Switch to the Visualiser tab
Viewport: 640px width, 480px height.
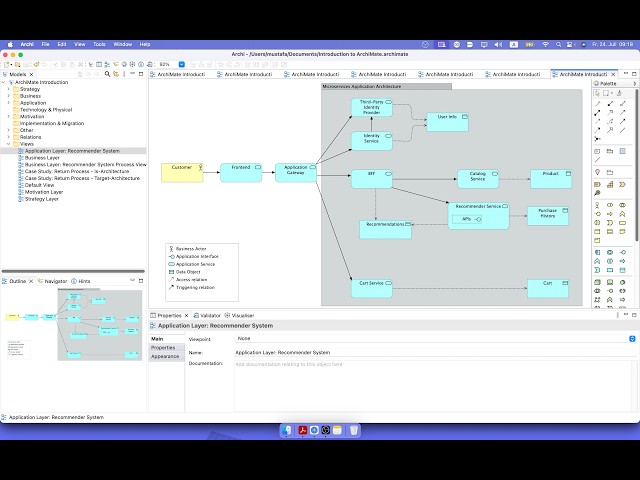point(239,315)
